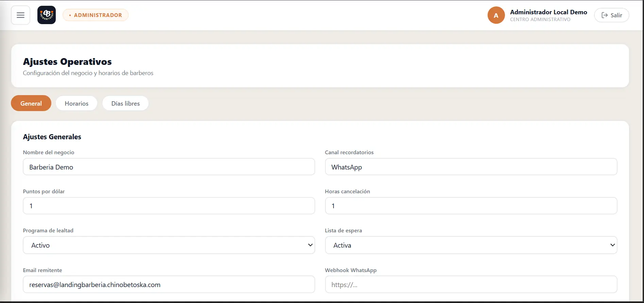Expand the Programa de lealtad dropdown

point(169,245)
